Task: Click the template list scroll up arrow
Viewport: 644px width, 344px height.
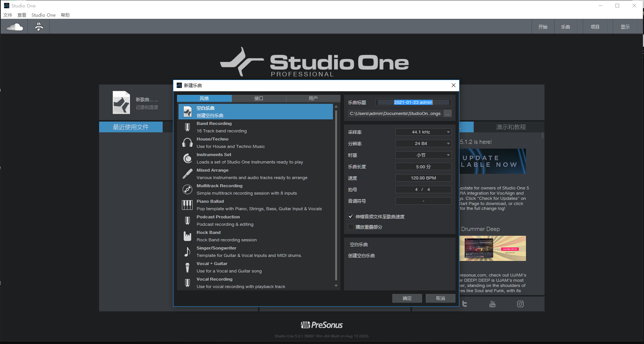Action: (x=336, y=106)
